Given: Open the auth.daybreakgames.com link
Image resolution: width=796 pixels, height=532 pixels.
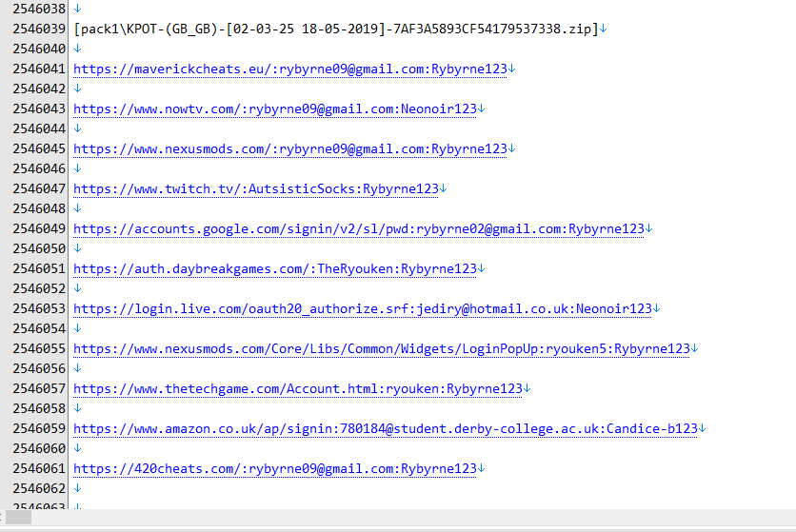Looking at the screenshot, I should pos(274,269).
